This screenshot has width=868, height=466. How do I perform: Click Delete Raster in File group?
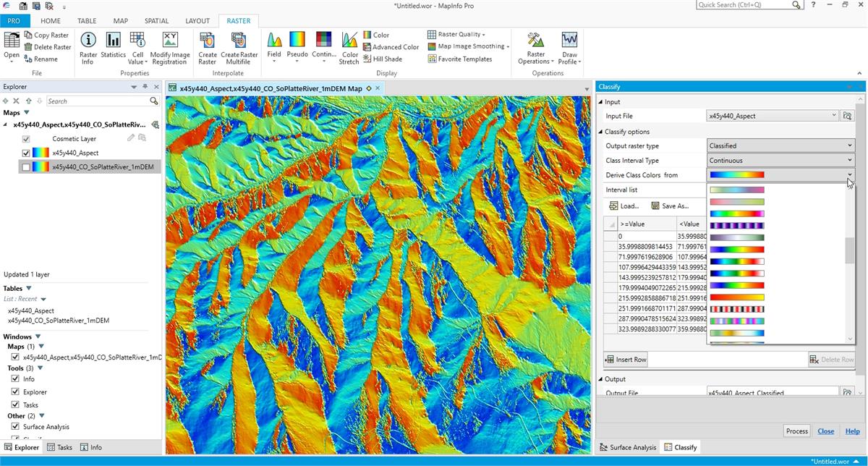click(48, 47)
